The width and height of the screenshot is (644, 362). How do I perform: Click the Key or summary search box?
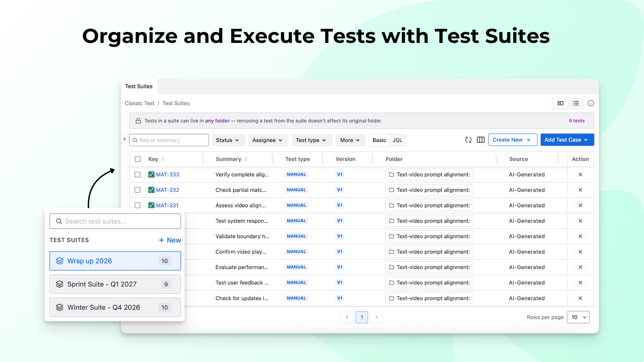point(169,140)
